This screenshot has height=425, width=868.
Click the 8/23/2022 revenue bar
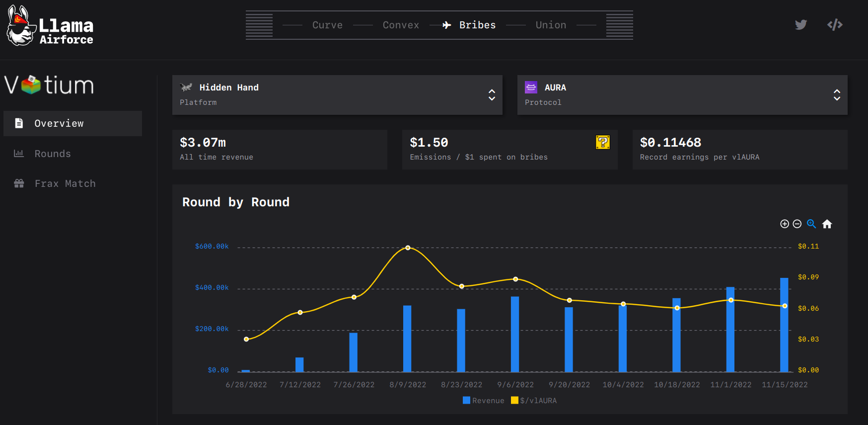point(461,340)
